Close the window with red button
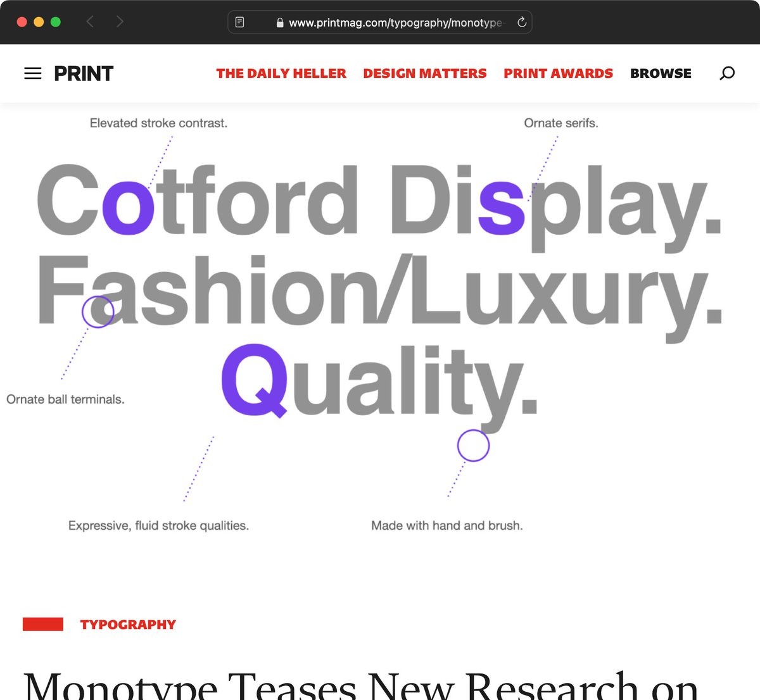This screenshot has width=760, height=700. [22, 22]
